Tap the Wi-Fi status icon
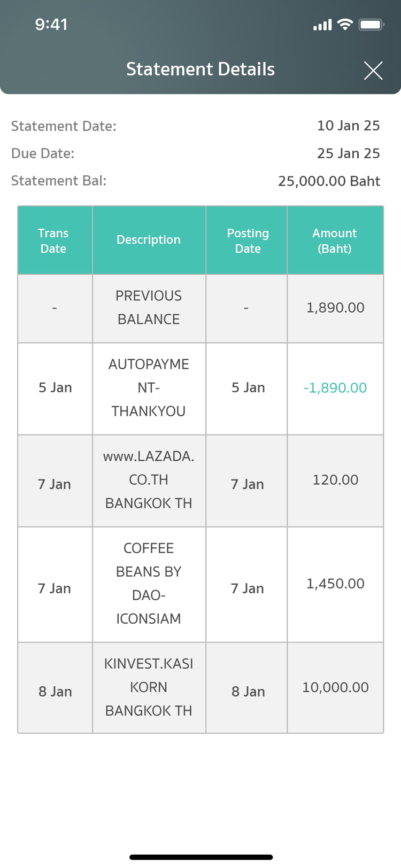Screen dimensions: 401x868 (345, 25)
